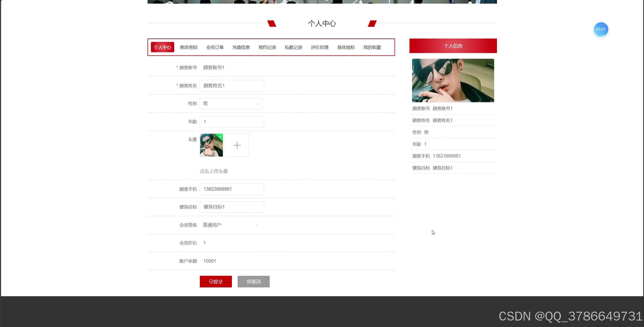Click the plus icon to upload new avatar
Image resolution: width=644 pixels, height=327 pixels.
237,145
